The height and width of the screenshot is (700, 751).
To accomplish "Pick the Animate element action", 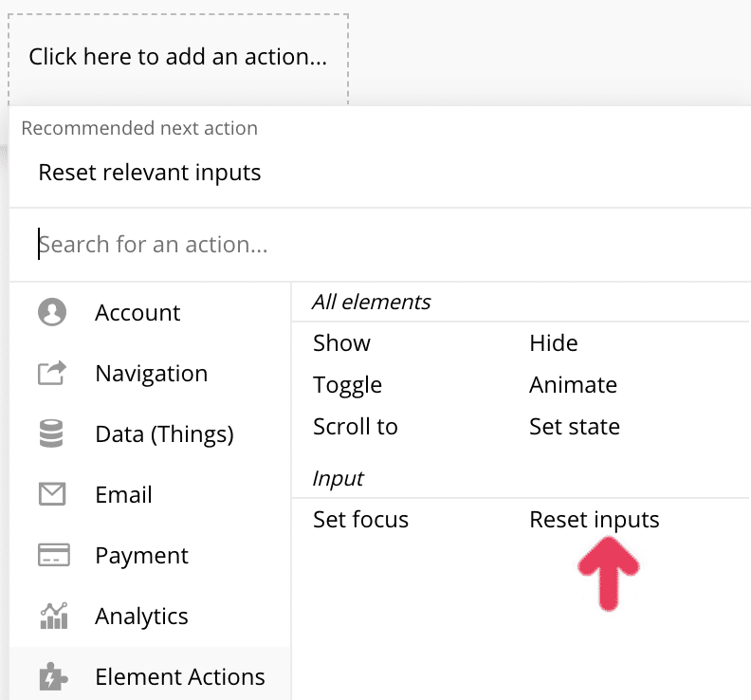I will pyautogui.click(x=573, y=385).
